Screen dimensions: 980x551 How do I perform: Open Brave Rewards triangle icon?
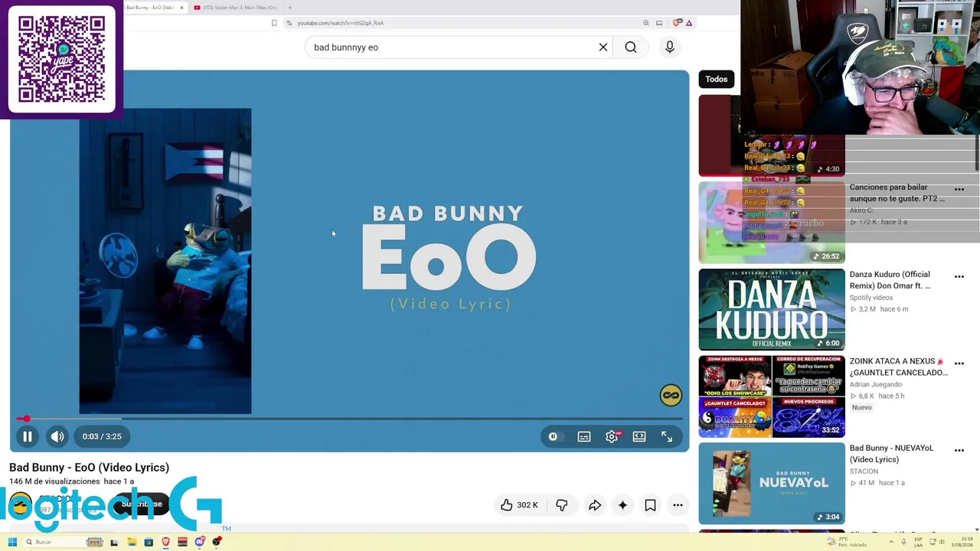[689, 23]
